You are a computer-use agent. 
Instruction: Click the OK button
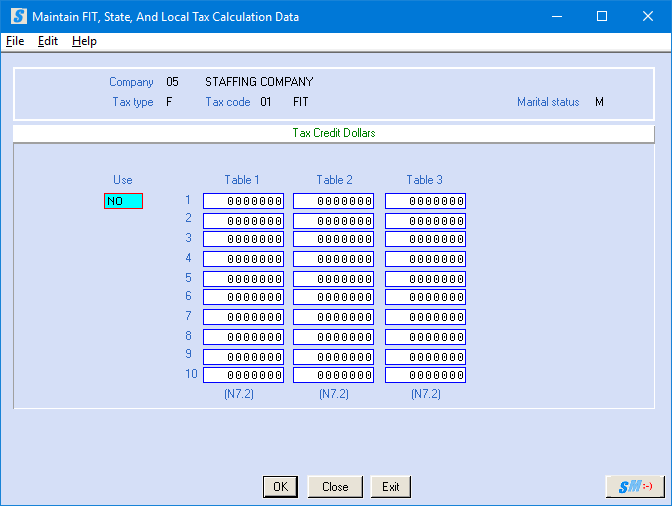[281, 487]
